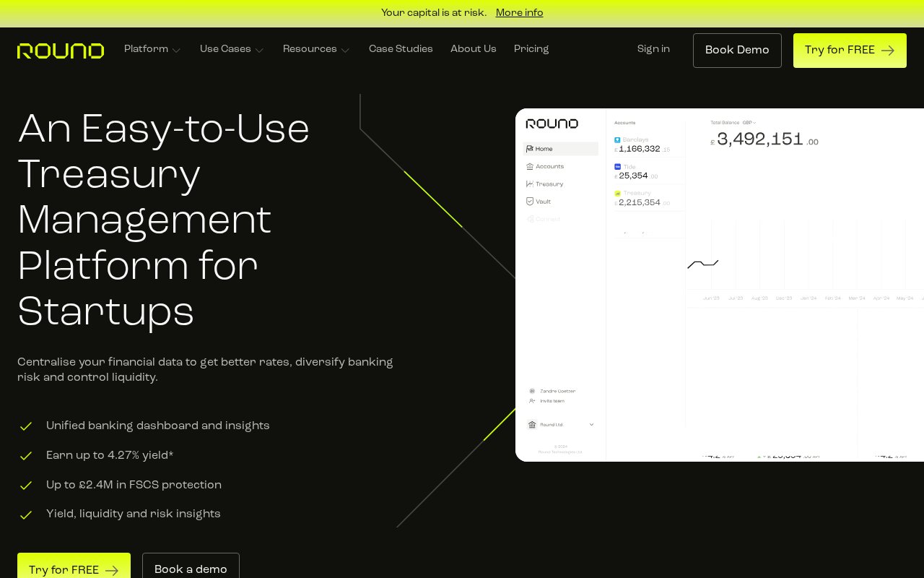The width and height of the screenshot is (924, 578).
Task: Click the 'Your capital is at risk.' banner text
Action: 434,13
